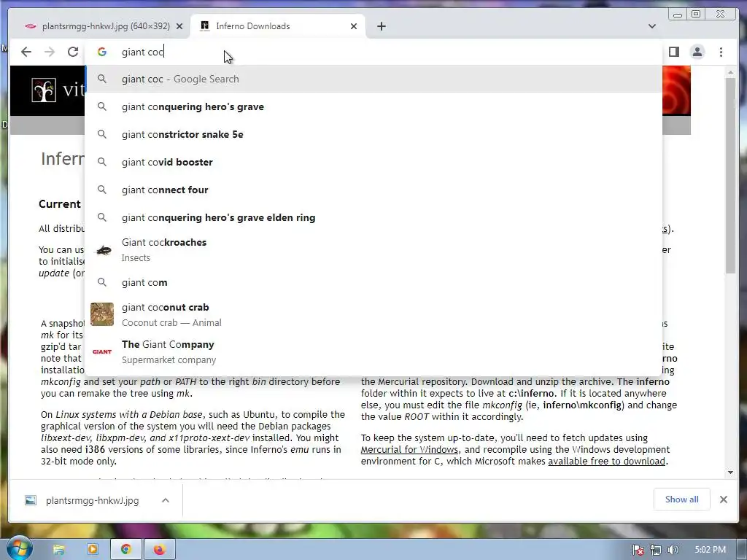Image resolution: width=747 pixels, height=560 pixels.
Task: Click the Action Center flag tray icon
Action: pyautogui.click(x=638, y=550)
